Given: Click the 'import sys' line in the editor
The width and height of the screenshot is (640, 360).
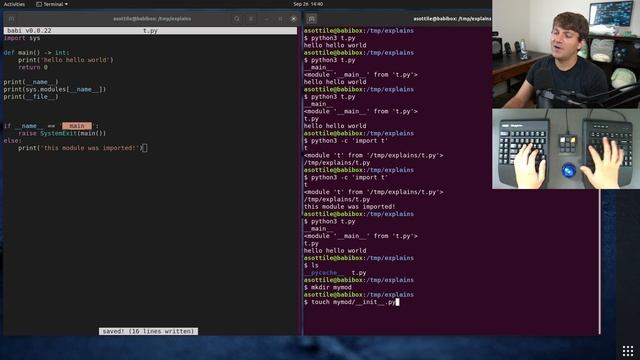Looking at the screenshot, I should click(22, 38).
